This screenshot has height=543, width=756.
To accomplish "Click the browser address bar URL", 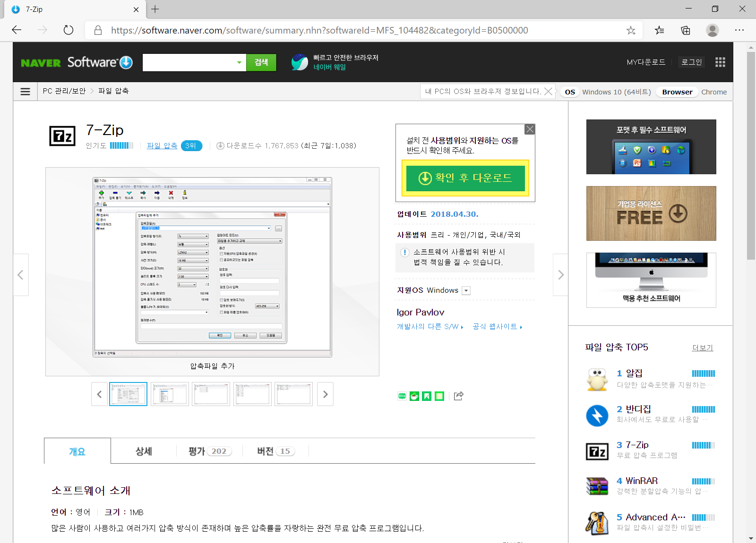I will coord(319,30).
